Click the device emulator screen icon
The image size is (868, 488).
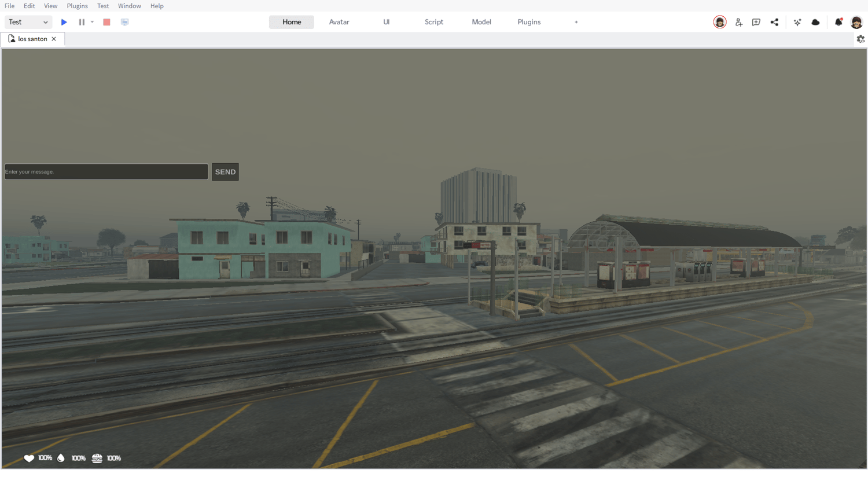tap(124, 22)
